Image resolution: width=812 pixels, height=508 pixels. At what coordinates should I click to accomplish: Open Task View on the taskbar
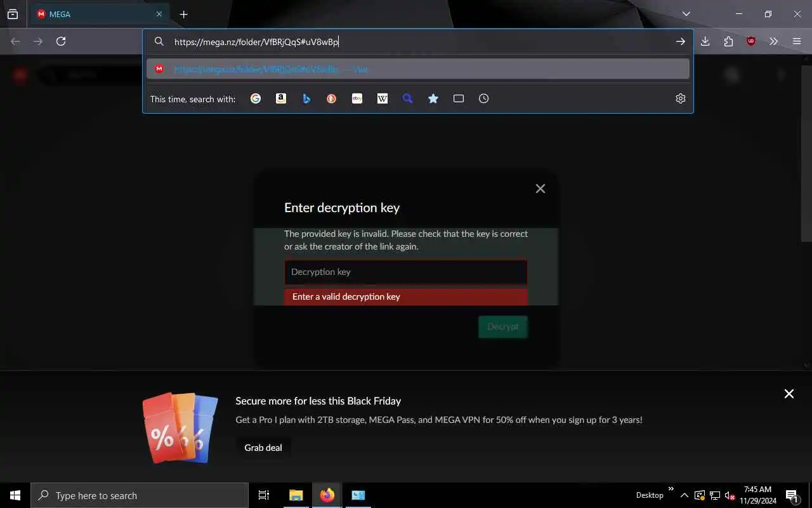click(264, 495)
